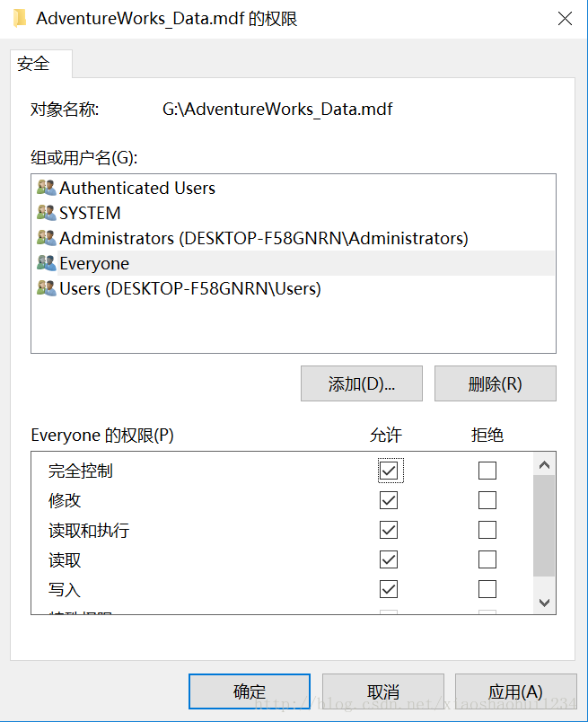Click the SYSTEM user group icon
588x722 pixels.
[x=47, y=213]
